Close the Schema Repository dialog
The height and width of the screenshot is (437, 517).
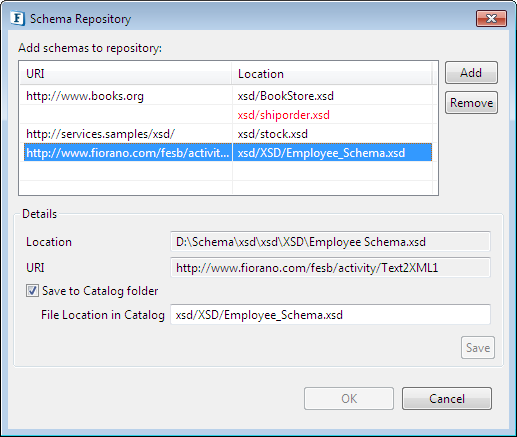[491, 18]
